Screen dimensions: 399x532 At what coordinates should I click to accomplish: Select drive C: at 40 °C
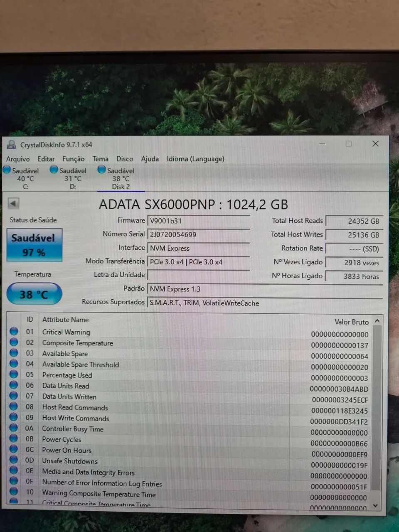click(25, 178)
